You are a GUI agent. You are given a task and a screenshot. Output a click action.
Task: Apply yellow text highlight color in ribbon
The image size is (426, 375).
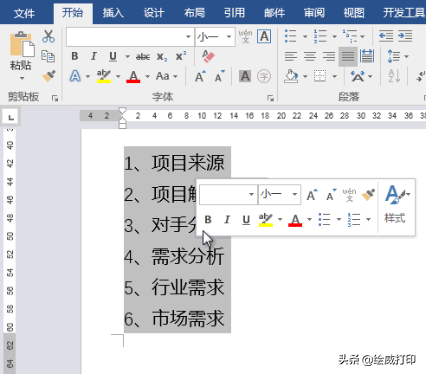point(104,76)
